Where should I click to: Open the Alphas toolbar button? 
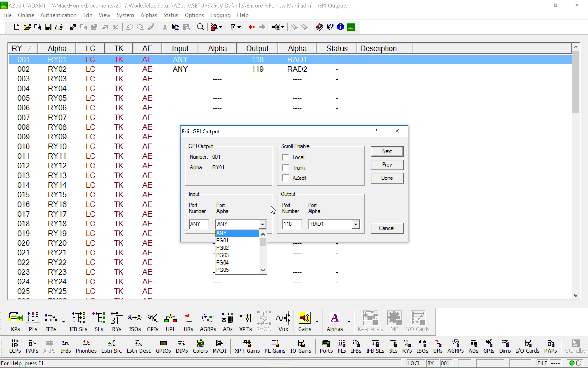click(335, 322)
